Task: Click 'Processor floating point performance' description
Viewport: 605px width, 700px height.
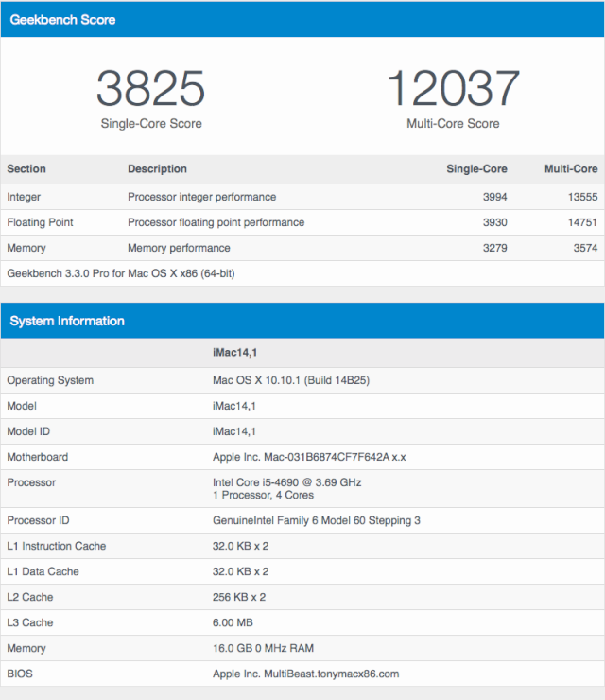Action: 216,222
